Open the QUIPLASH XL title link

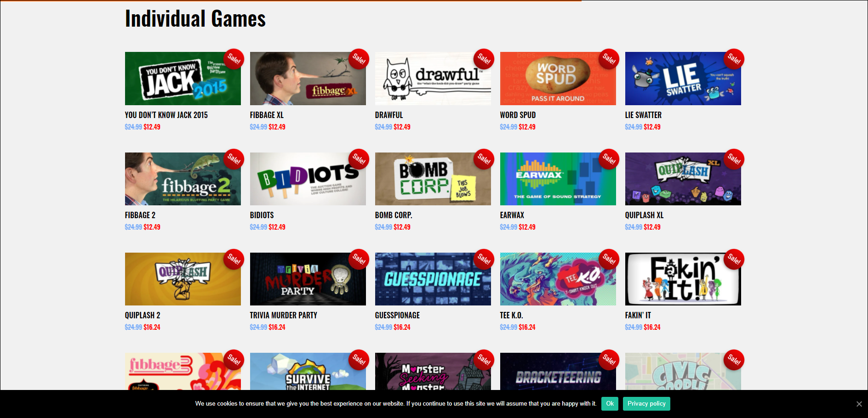click(x=644, y=215)
